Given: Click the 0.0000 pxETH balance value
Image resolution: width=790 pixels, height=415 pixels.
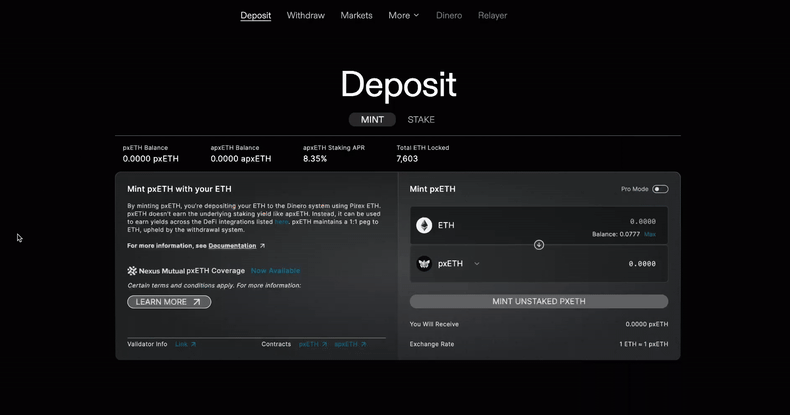Looking at the screenshot, I should pos(151,159).
